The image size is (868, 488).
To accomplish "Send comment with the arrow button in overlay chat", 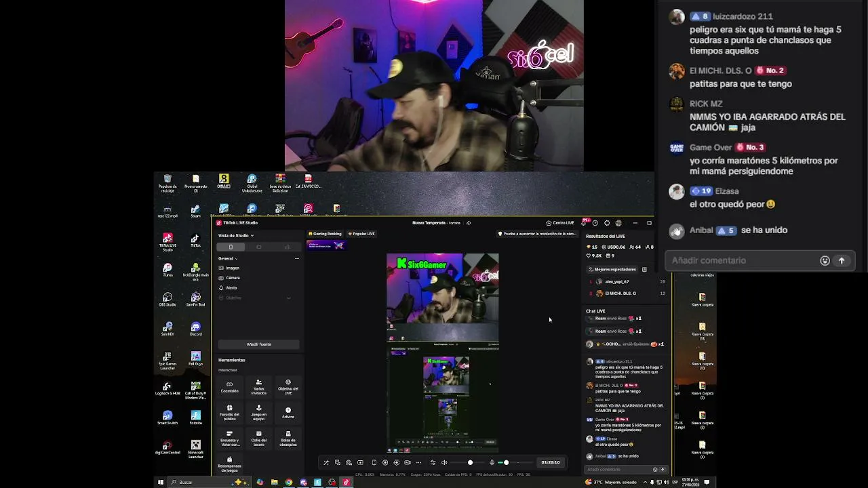I will pyautogui.click(x=842, y=260).
